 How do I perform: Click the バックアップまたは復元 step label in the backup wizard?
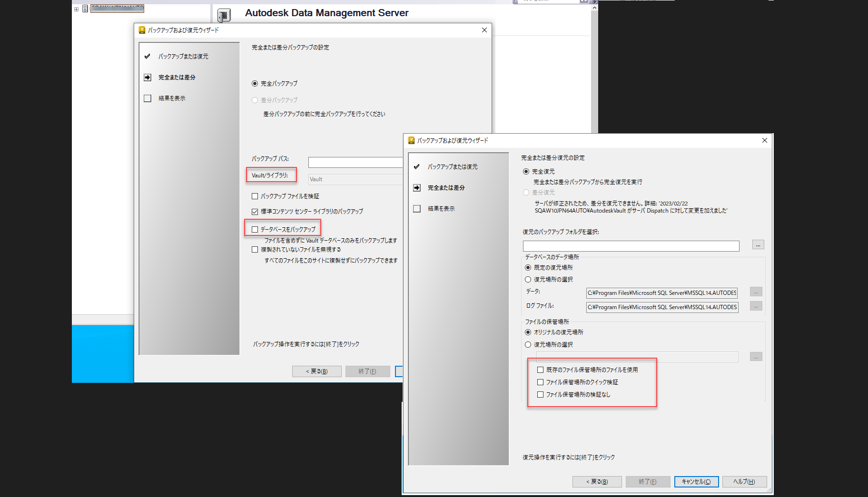point(183,56)
